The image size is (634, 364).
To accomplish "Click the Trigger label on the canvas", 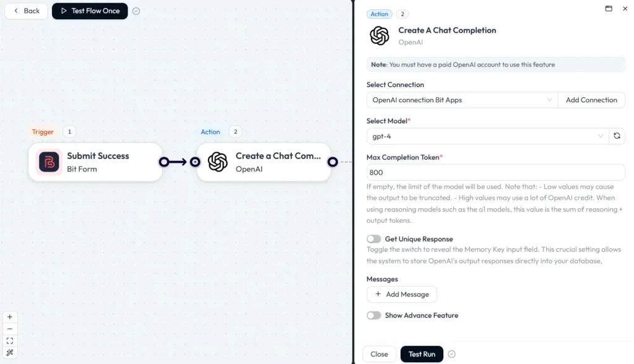I will point(42,131).
